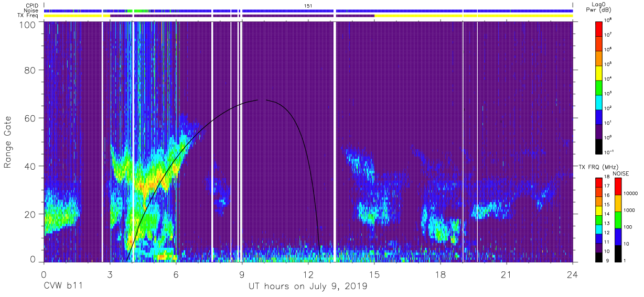Viewport: 644px width, 297px height.
Task: Select the cyan segment of the Lag0 power colorbar
Action: [x=599, y=102]
